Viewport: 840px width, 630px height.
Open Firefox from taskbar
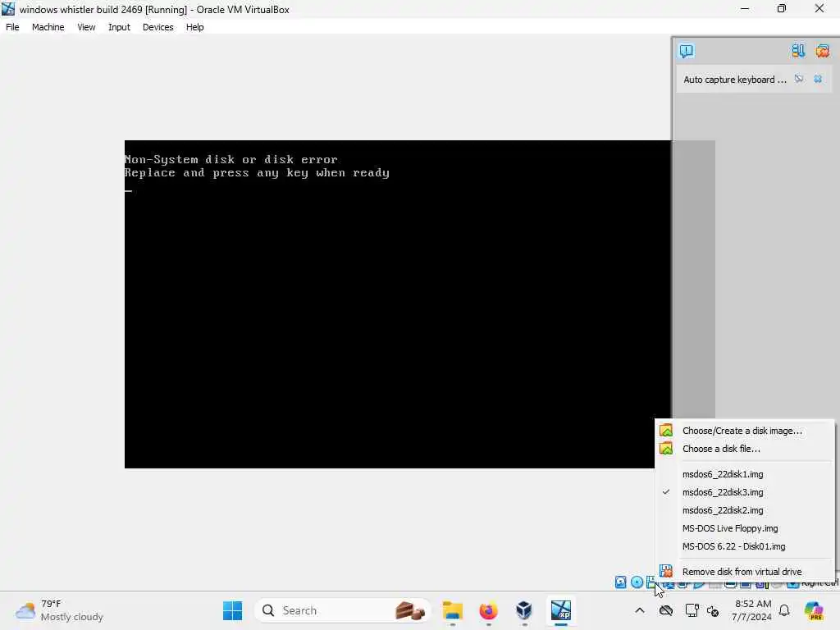[488, 610]
